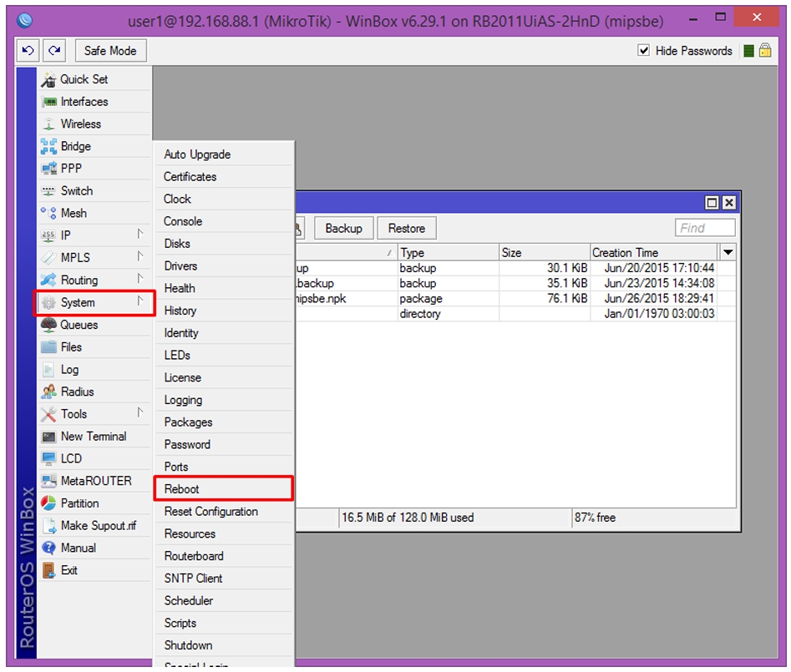The image size is (791, 672).
Task: Open the Log viewer icon
Action: pyautogui.click(x=49, y=370)
